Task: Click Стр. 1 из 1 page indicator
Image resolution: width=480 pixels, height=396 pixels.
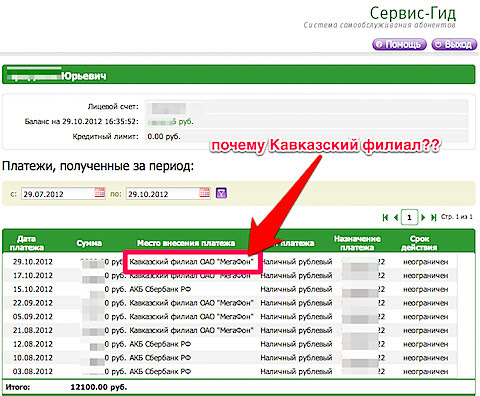Action: coord(457,217)
